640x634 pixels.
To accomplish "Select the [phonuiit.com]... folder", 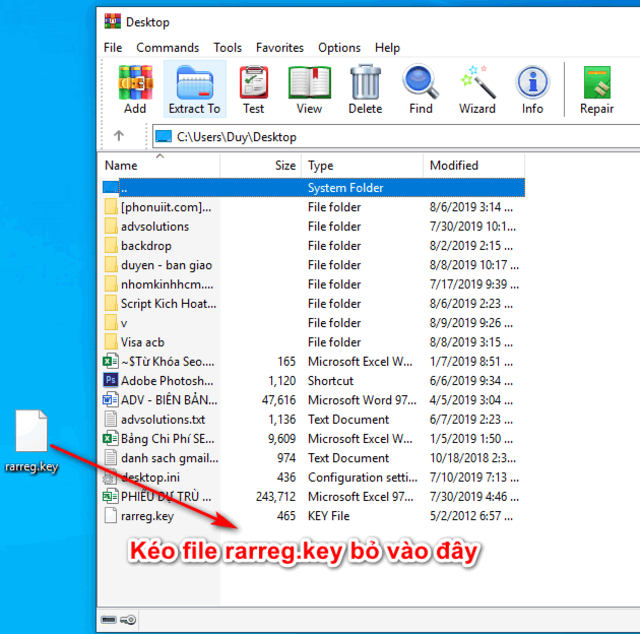I will pos(166,207).
